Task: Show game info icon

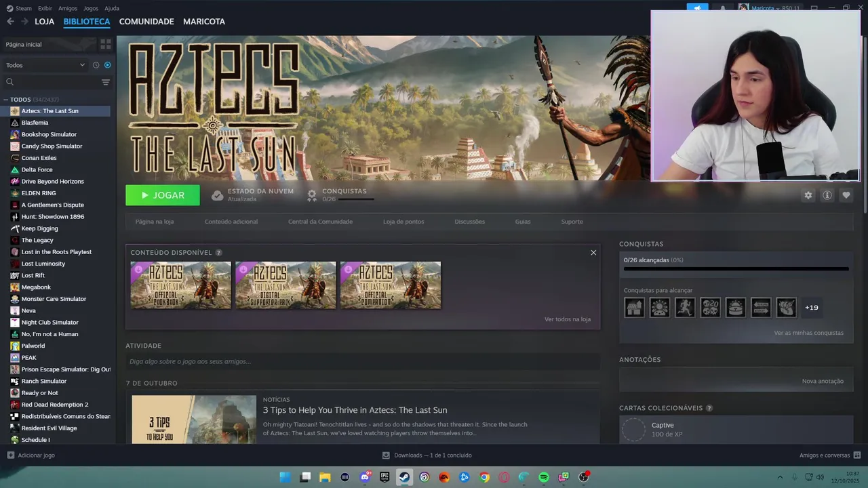Action: [827, 195]
